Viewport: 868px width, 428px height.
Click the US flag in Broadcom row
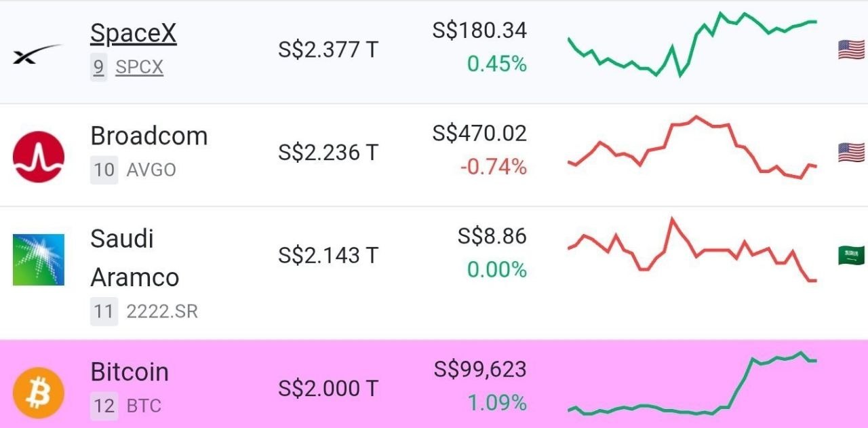[851, 153]
